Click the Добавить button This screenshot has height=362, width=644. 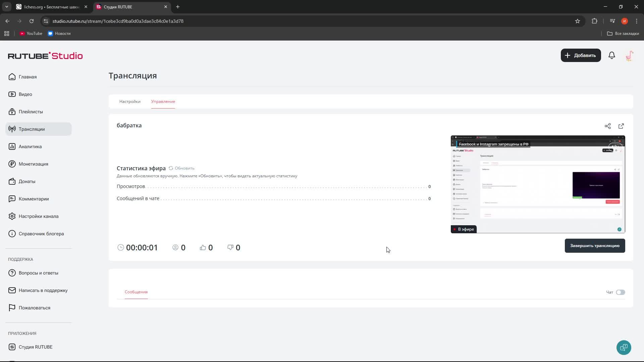[581, 55]
